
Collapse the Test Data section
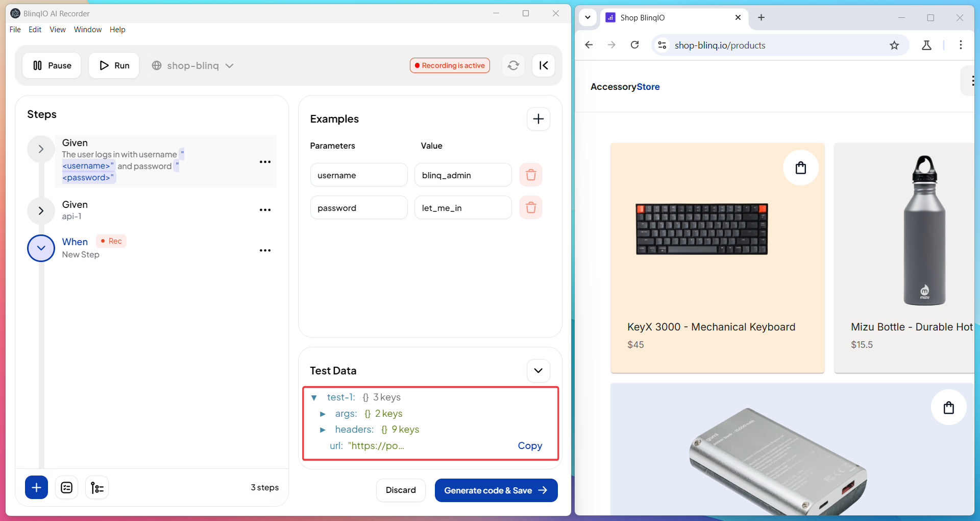pos(538,371)
